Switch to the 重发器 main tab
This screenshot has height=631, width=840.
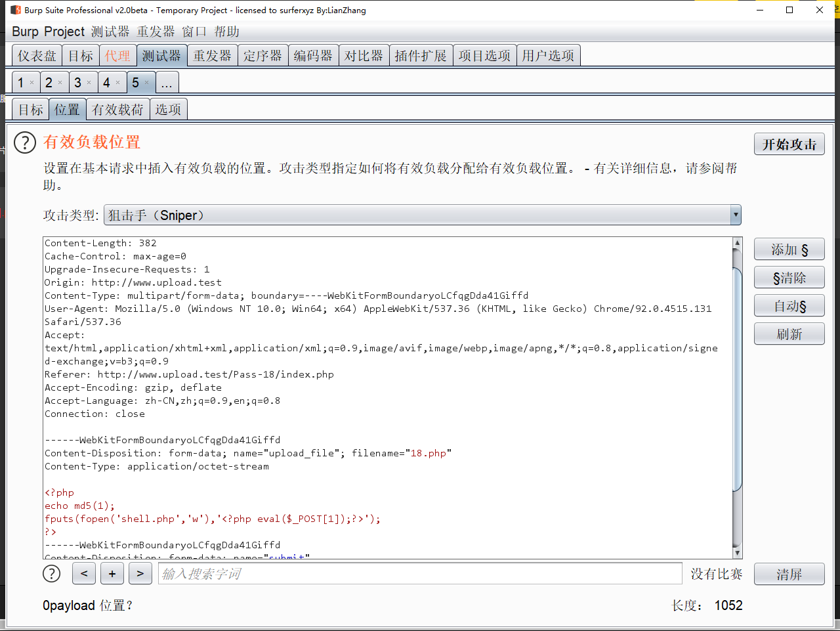pos(213,56)
